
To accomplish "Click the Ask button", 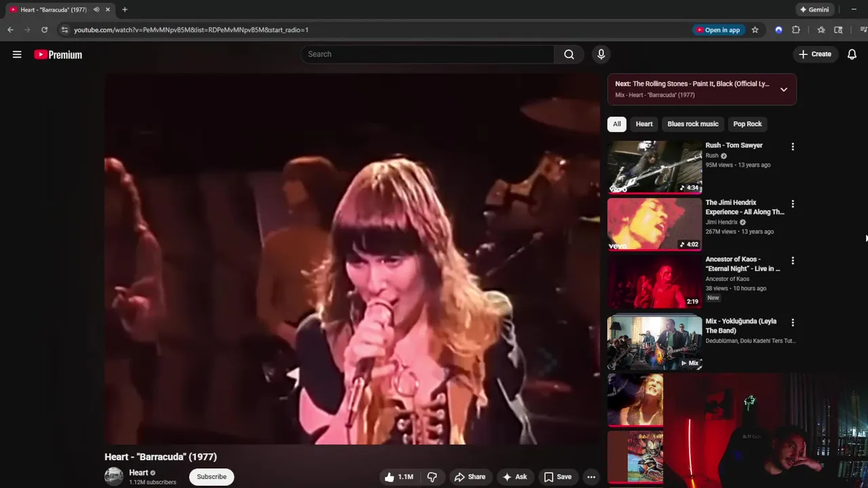I will [514, 477].
